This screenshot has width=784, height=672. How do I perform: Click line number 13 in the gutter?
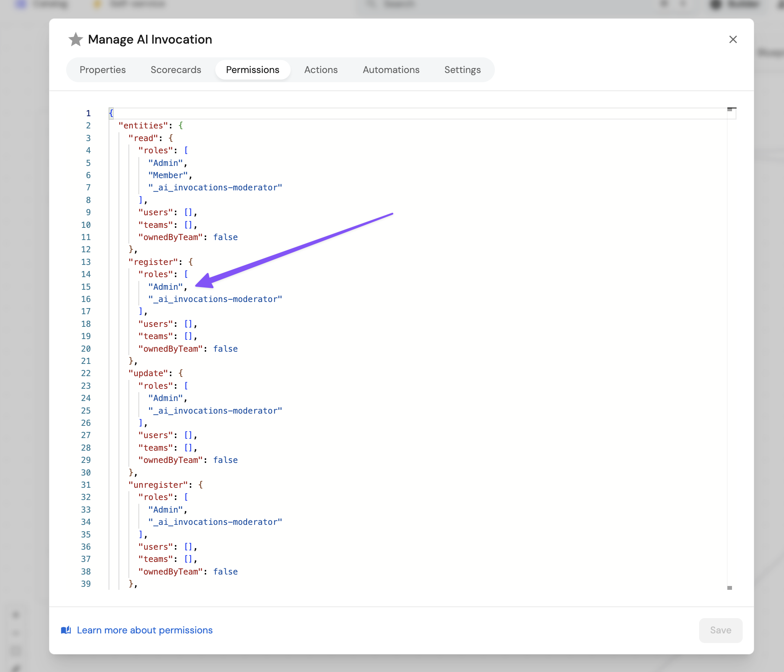tap(86, 262)
